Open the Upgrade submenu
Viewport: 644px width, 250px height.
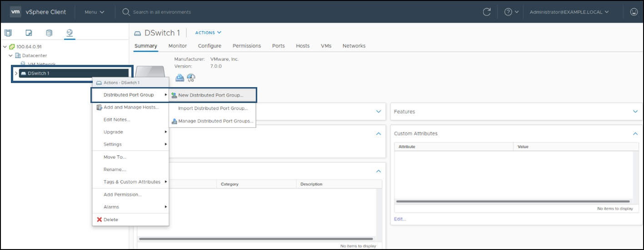[x=130, y=132]
